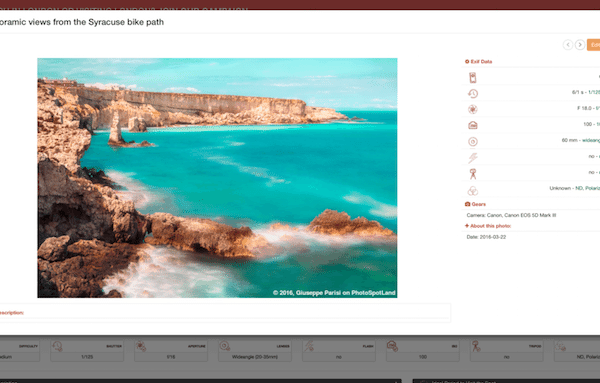Viewport: 600px width, 383px height.
Task: Click the camera device Exif icon
Action: 473,78
